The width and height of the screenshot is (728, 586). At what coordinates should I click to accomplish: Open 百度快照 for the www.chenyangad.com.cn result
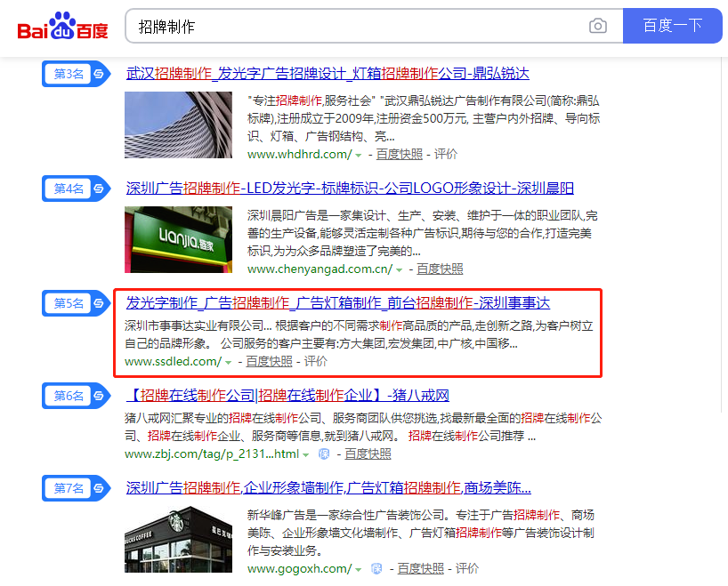[440, 269]
